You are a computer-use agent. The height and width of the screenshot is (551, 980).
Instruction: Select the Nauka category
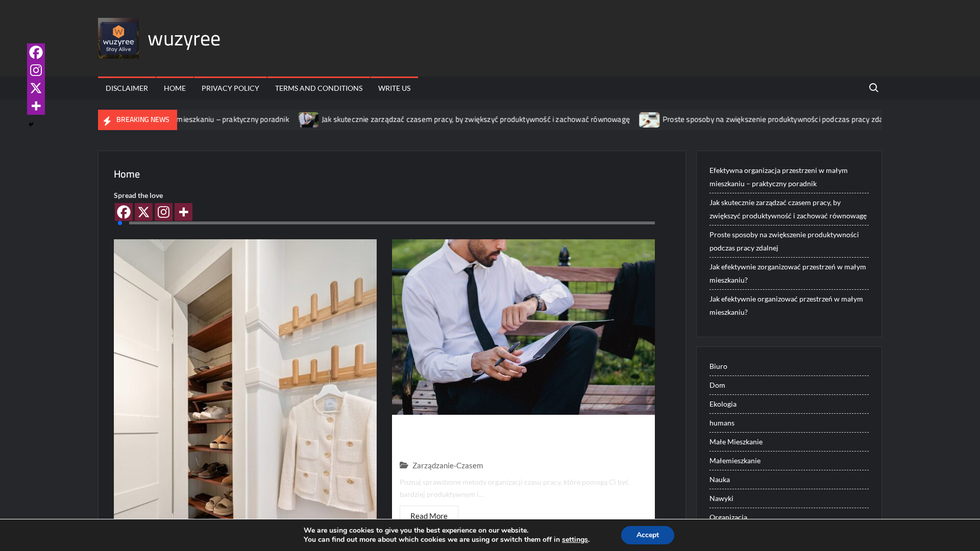click(x=720, y=480)
